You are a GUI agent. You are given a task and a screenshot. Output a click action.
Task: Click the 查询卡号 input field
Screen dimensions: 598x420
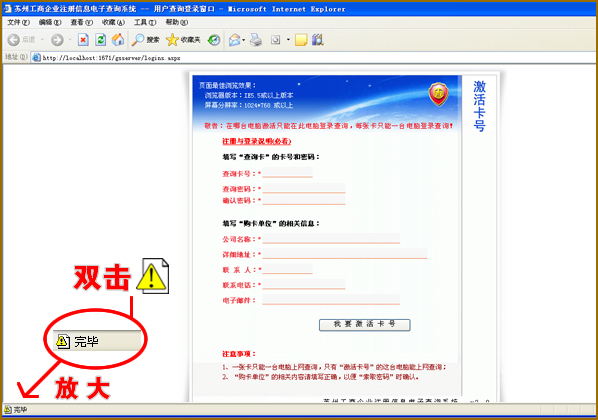(288, 172)
